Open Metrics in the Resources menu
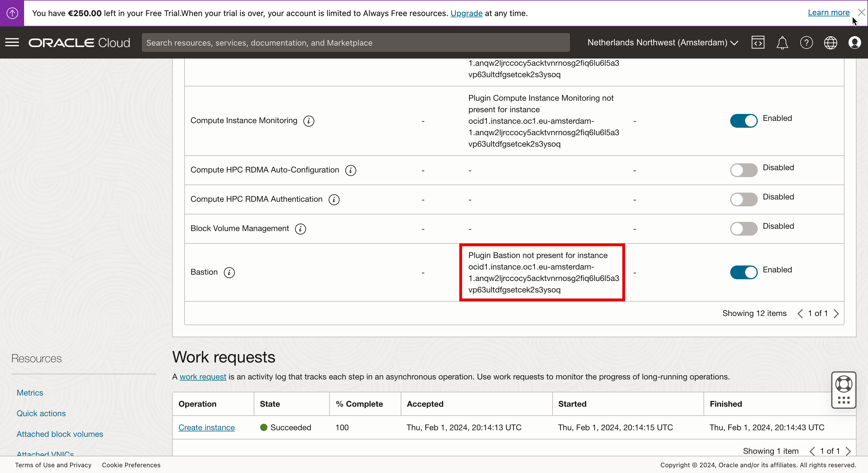This screenshot has width=868, height=473. tap(30, 393)
